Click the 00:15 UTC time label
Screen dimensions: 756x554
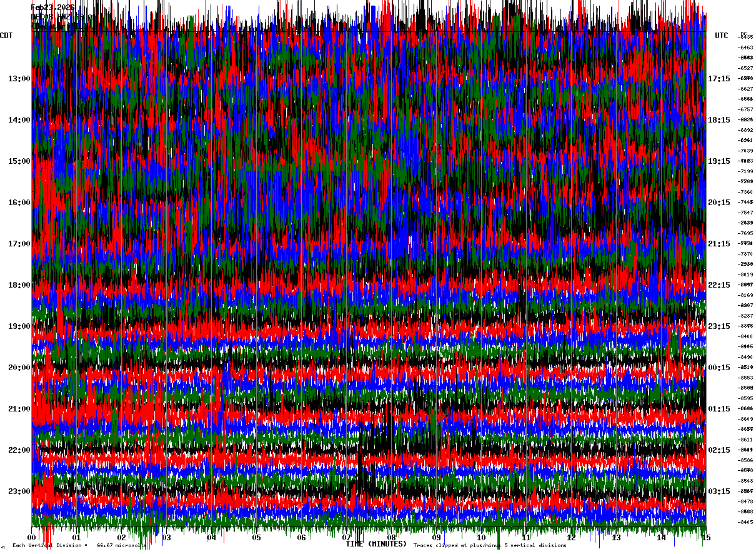719,368
